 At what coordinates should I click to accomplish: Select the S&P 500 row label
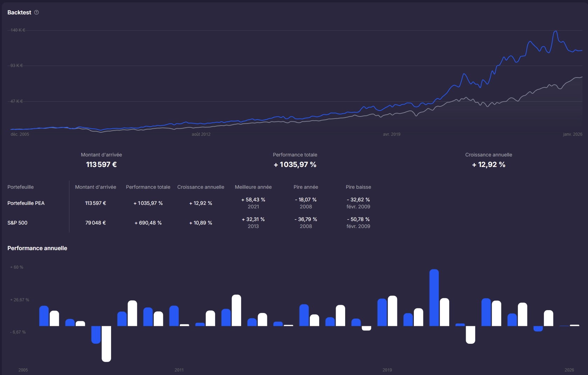[x=18, y=223]
